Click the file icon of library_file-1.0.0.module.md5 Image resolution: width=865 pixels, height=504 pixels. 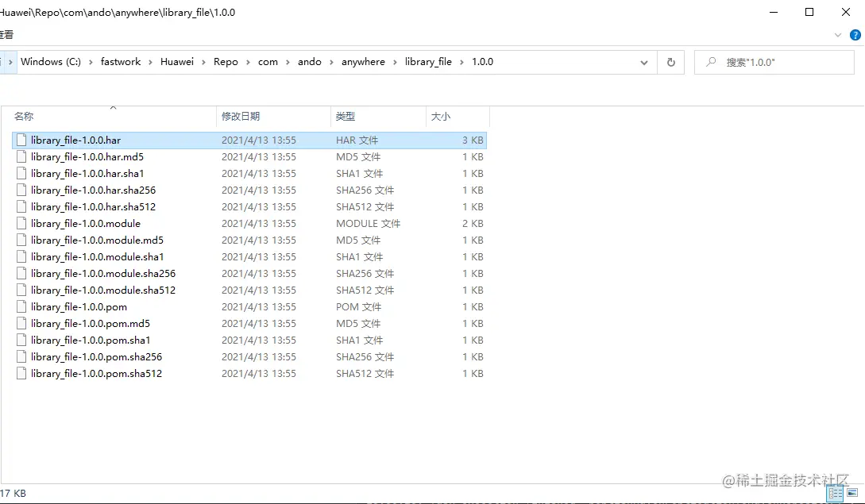[21, 240]
